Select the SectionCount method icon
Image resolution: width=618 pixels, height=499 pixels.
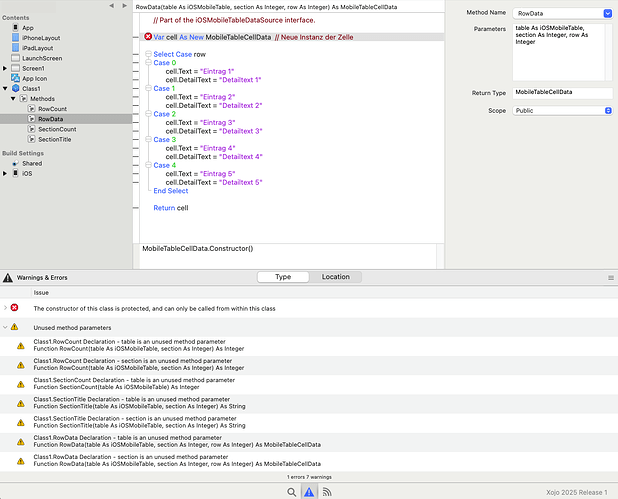(32, 129)
